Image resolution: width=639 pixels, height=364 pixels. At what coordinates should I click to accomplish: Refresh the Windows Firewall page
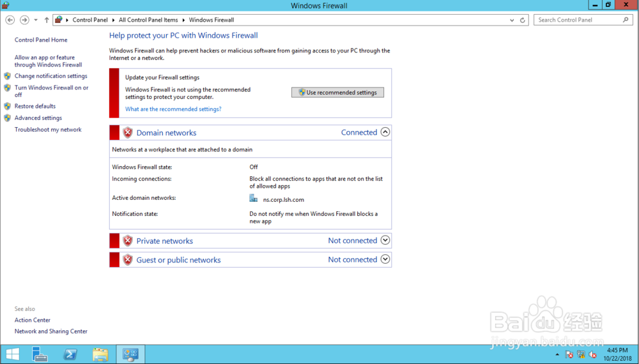click(523, 20)
